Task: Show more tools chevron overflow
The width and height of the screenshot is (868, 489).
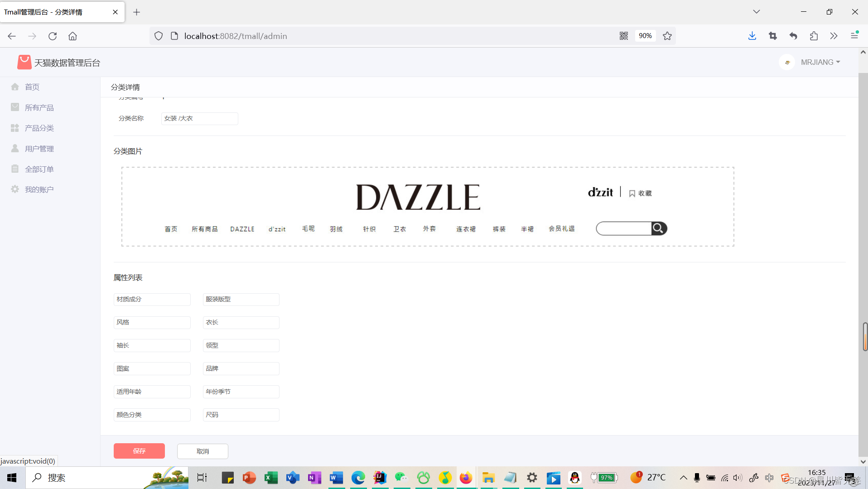Action: [834, 36]
